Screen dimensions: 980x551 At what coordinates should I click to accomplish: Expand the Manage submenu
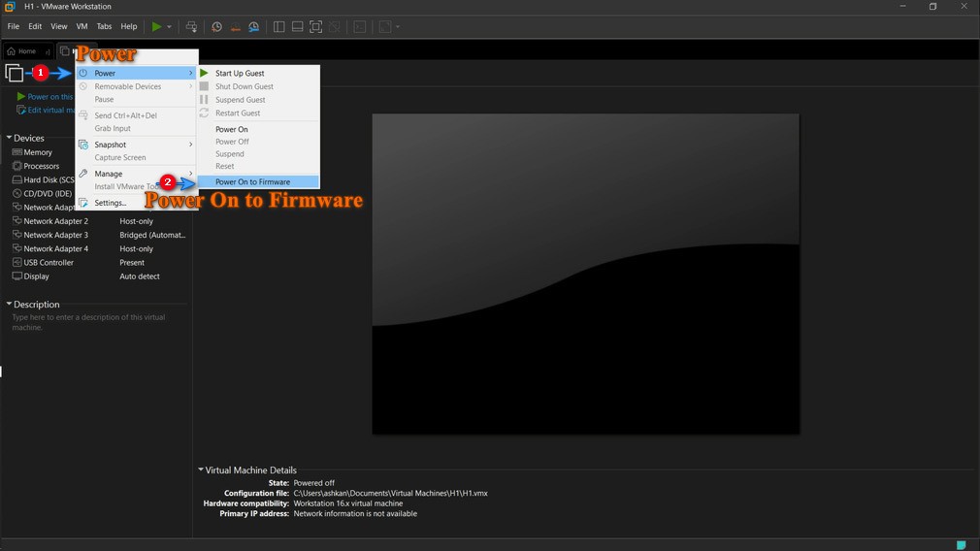tap(136, 174)
